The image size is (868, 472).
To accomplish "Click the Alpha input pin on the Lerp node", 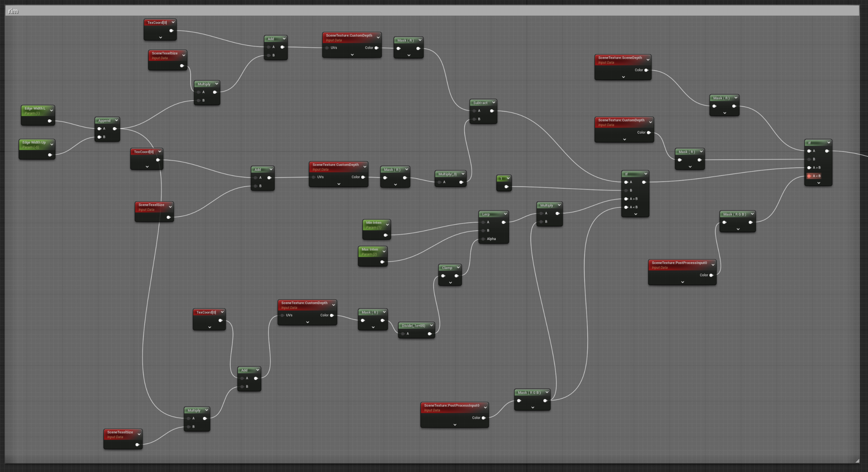I will click(x=483, y=239).
